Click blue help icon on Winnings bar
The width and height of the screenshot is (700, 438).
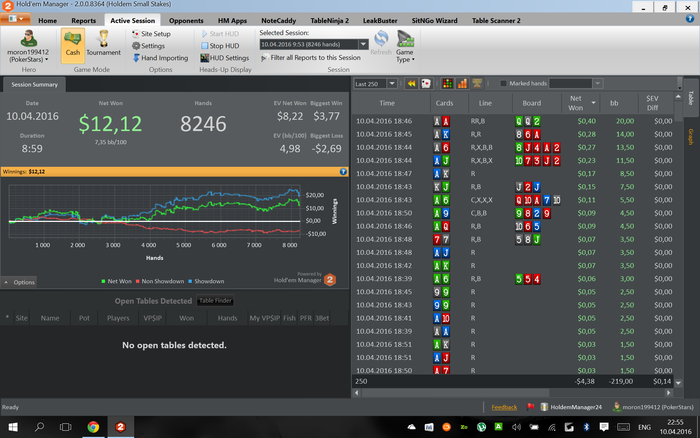[x=343, y=171]
